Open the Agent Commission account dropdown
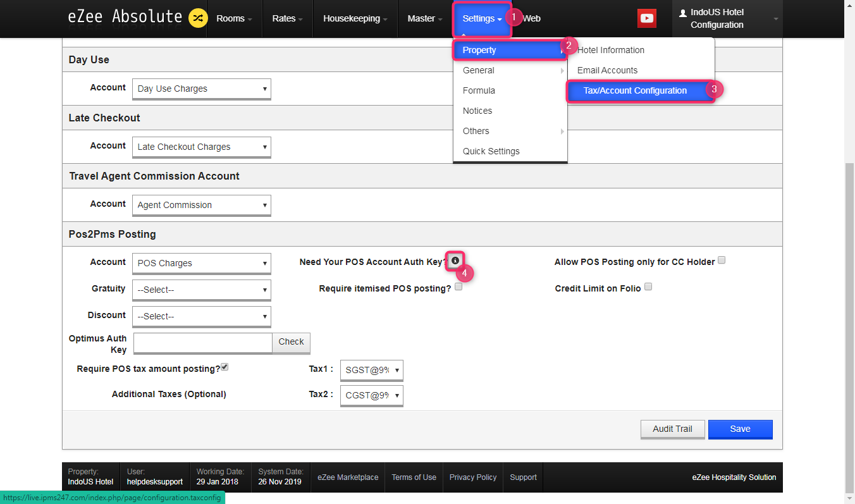Viewport: 855px width, 504px height. [202, 205]
